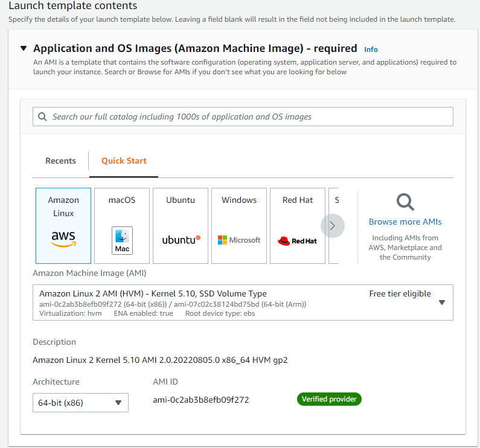Focus the AMI catalog search field
The height and width of the screenshot is (448, 480).
pyautogui.click(x=243, y=117)
